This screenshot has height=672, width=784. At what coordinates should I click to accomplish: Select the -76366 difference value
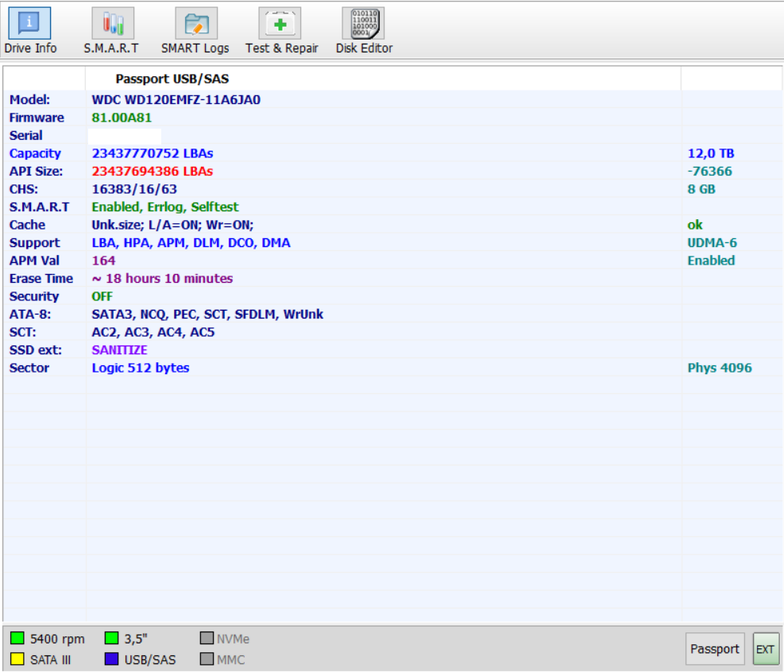tap(709, 172)
